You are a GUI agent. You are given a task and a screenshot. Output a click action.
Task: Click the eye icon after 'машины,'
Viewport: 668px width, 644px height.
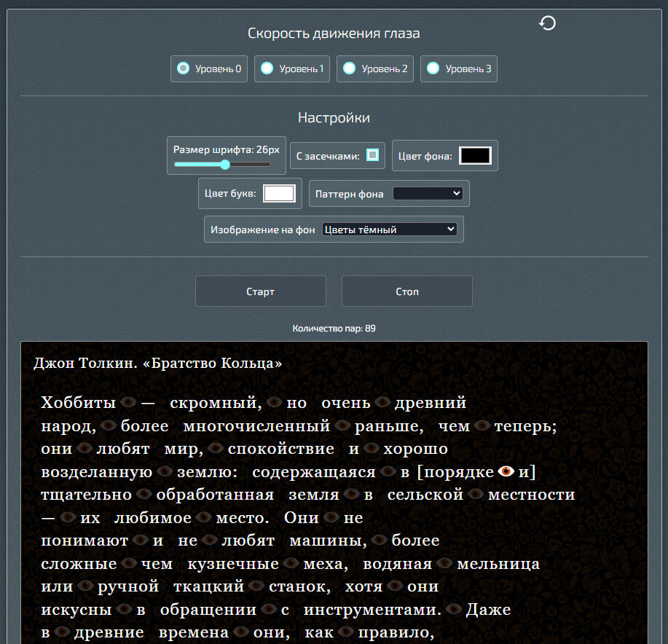click(379, 540)
